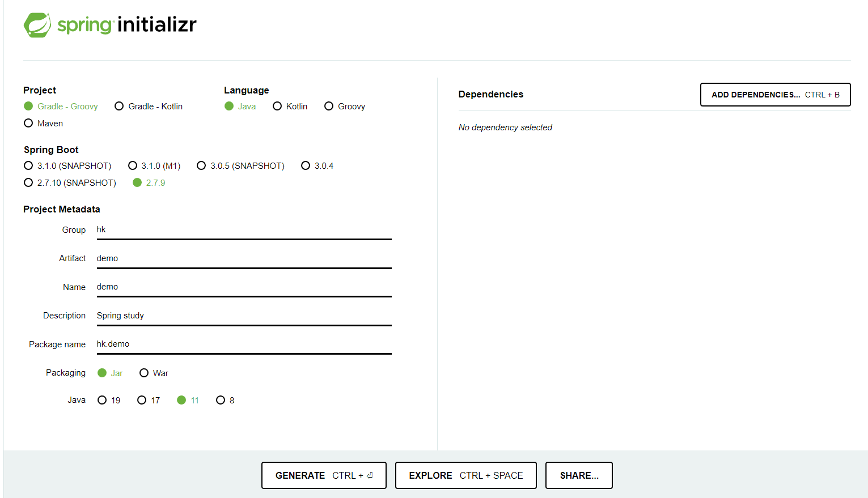Select Spring Boot version 2.7.9
The image size is (868, 498).
tap(149, 183)
